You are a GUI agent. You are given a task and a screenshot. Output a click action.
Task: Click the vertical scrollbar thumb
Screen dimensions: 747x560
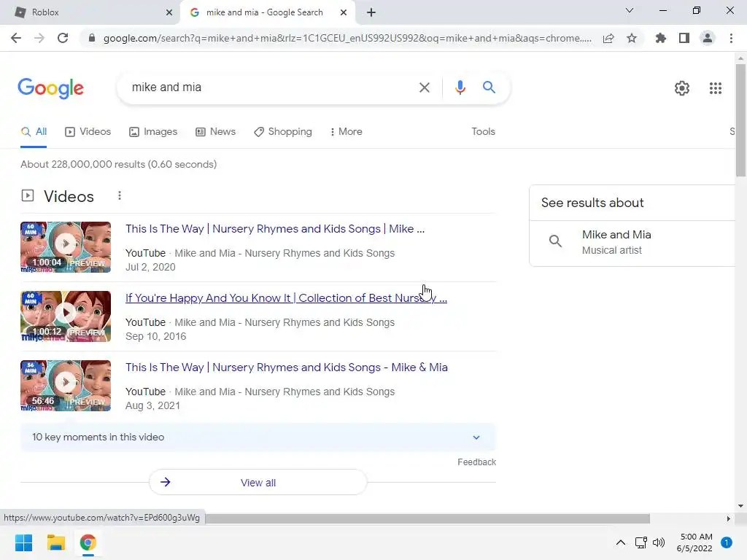[740, 120]
